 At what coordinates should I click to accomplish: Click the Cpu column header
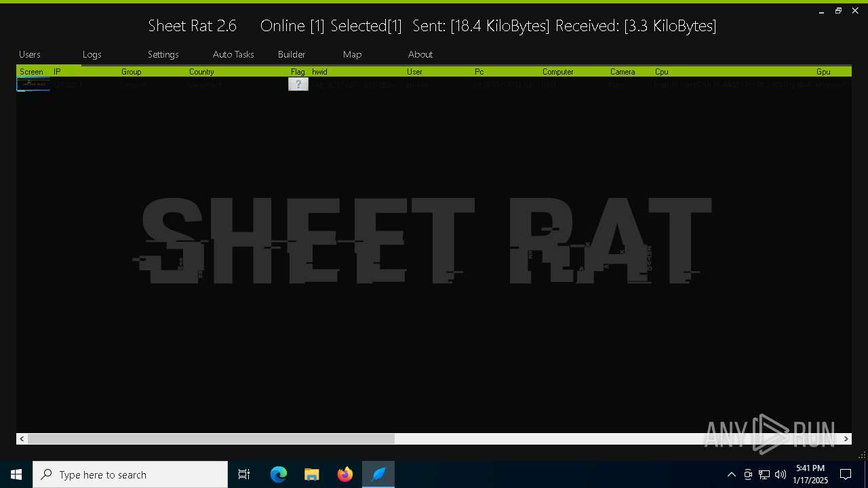733,72
